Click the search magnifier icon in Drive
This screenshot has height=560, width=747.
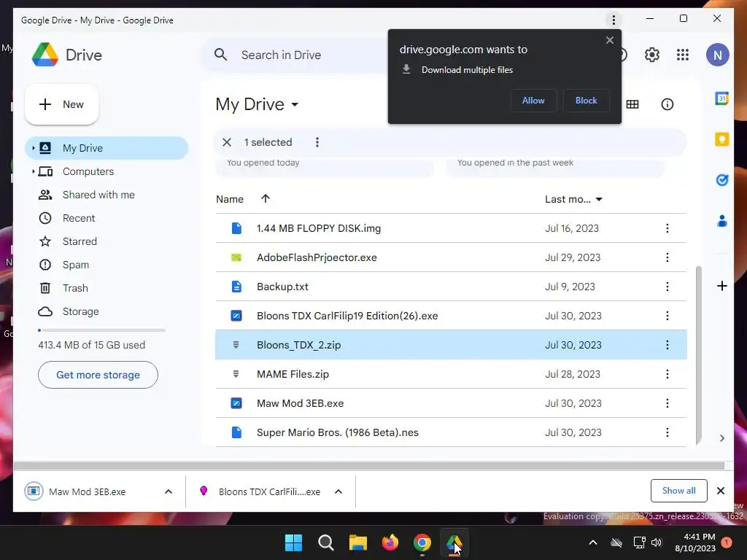tap(220, 54)
